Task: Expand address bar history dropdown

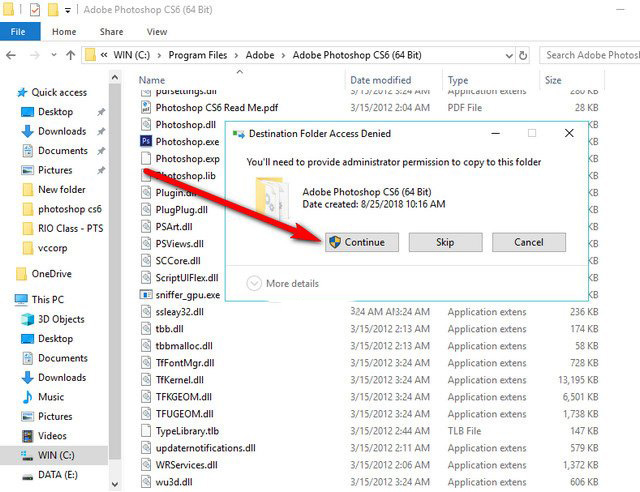Action: point(509,55)
